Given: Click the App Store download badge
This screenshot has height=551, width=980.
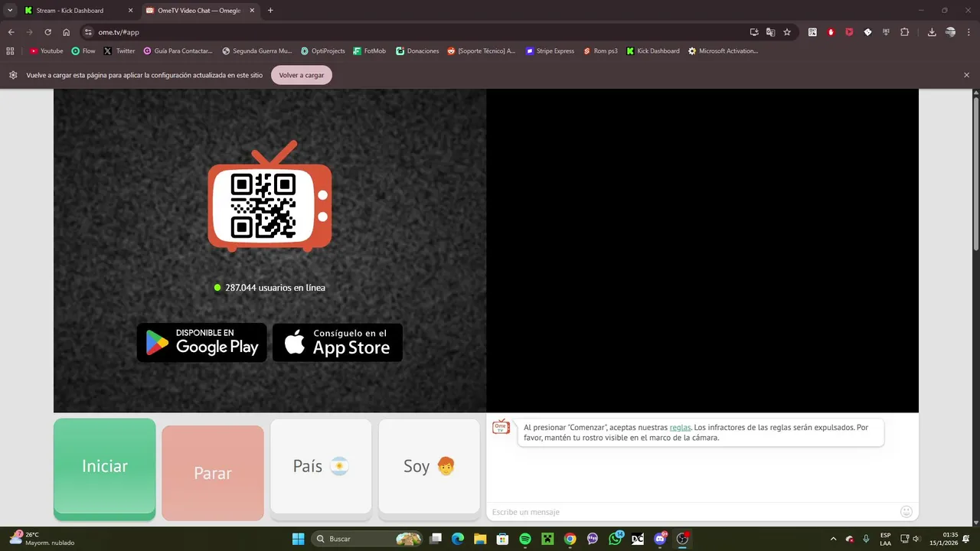Looking at the screenshot, I should (x=338, y=342).
